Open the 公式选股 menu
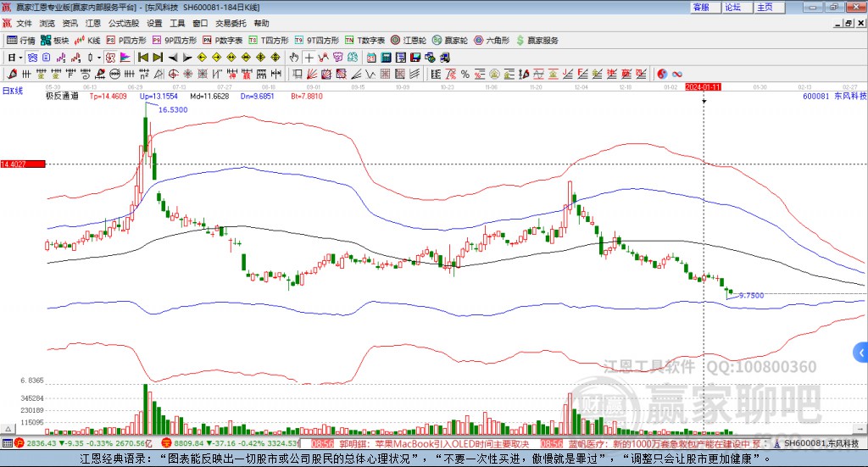The image size is (868, 467). (123, 23)
